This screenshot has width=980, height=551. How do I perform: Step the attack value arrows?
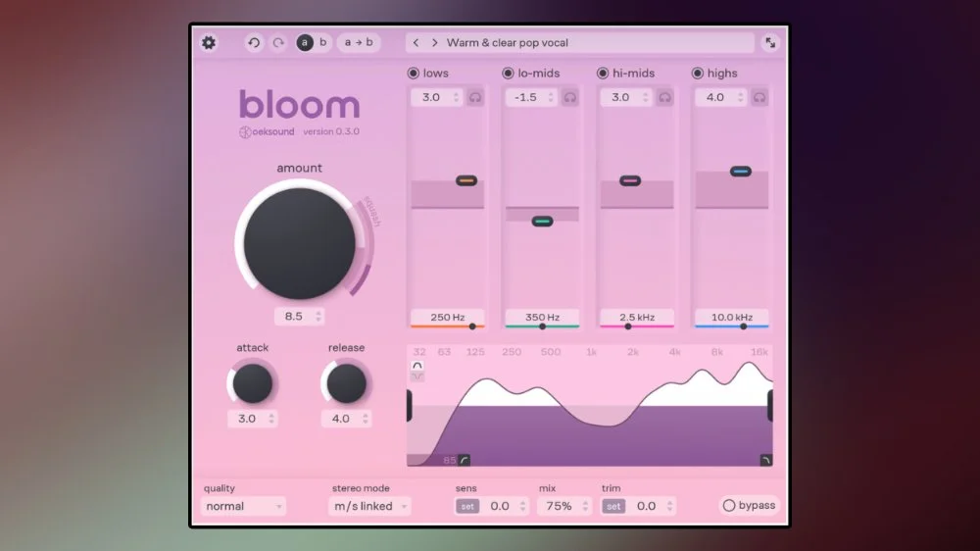pyautogui.click(x=271, y=419)
